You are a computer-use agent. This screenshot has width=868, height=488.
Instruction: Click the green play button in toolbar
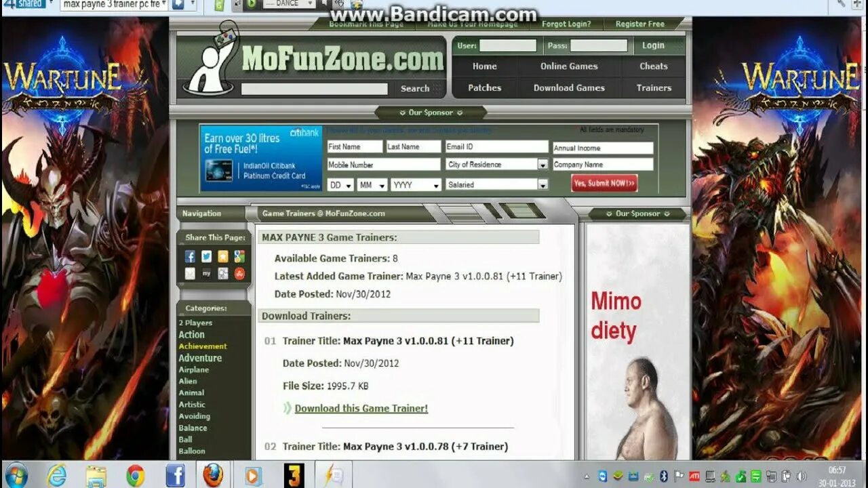(251, 4)
